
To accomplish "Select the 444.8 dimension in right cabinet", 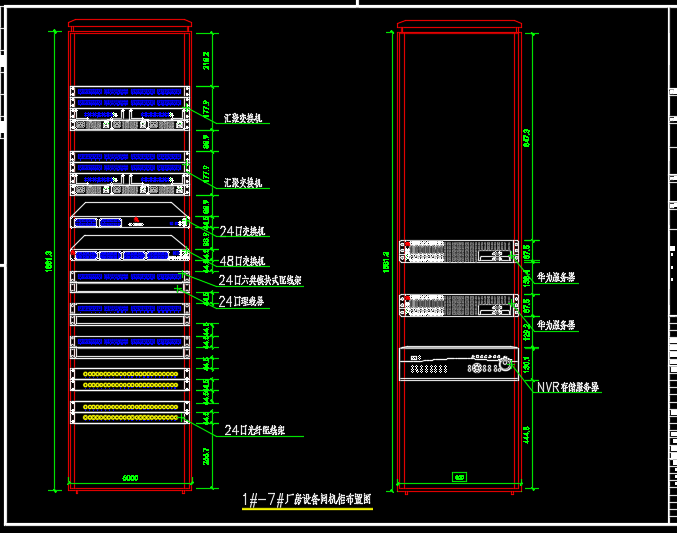I will tap(526, 435).
